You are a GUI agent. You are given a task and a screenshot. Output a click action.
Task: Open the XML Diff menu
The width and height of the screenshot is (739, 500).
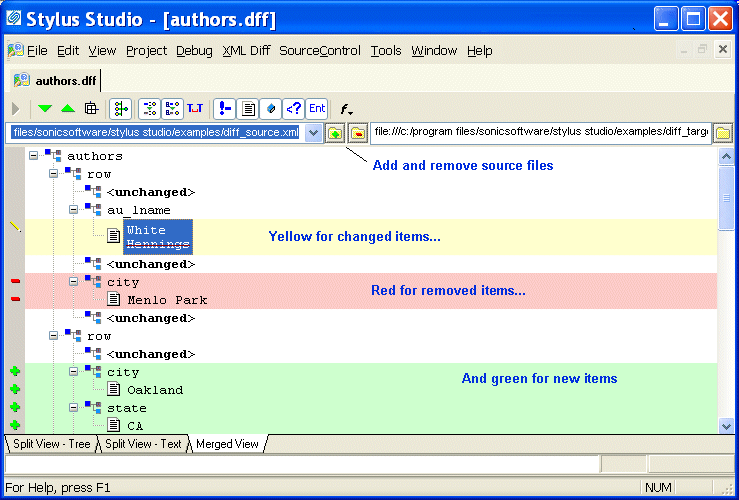[245, 51]
